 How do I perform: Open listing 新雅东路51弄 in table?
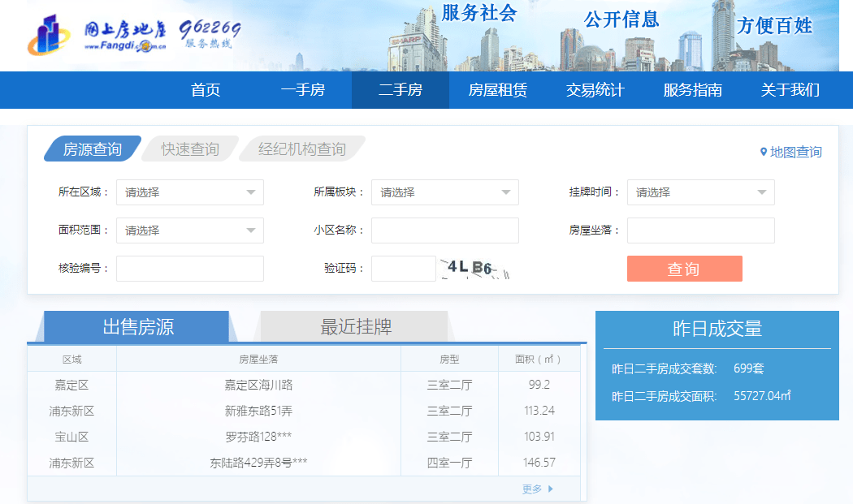point(258,411)
